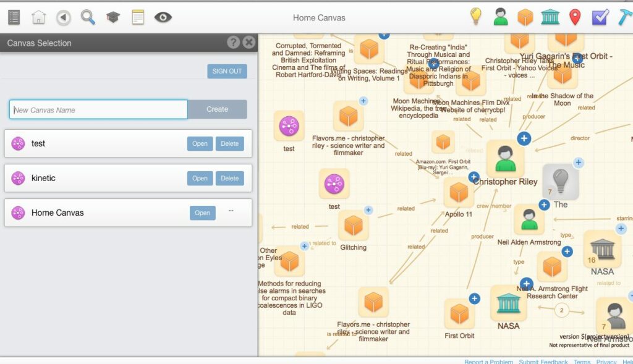Image resolution: width=633 pixels, height=364 pixels.
Task: Select the lightbulb concept icon in the top toolbar
Action: click(476, 17)
